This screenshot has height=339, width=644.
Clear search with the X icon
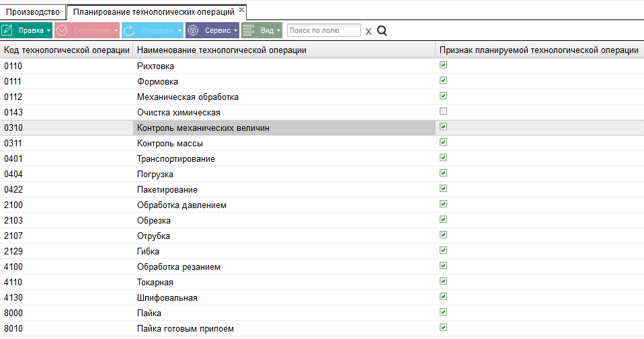point(368,31)
